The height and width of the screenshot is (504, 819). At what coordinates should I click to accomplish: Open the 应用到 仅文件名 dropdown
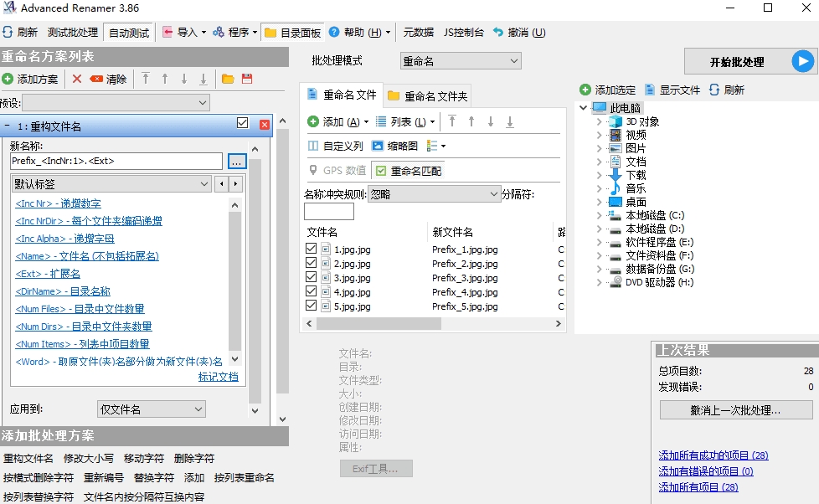point(152,409)
